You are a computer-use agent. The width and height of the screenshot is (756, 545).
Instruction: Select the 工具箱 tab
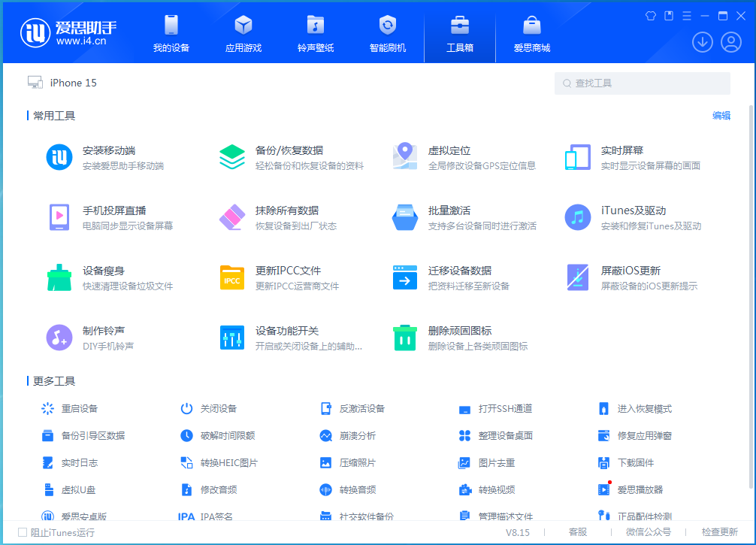tap(460, 33)
